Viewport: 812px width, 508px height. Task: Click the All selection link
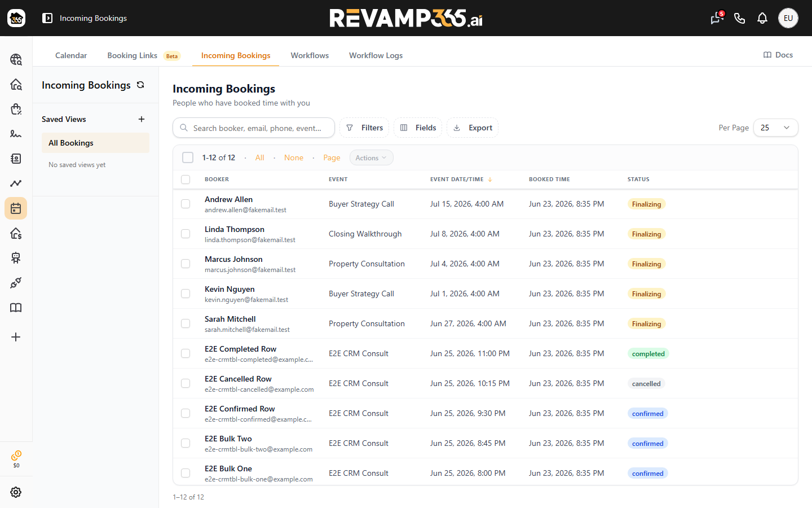(259, 157)
